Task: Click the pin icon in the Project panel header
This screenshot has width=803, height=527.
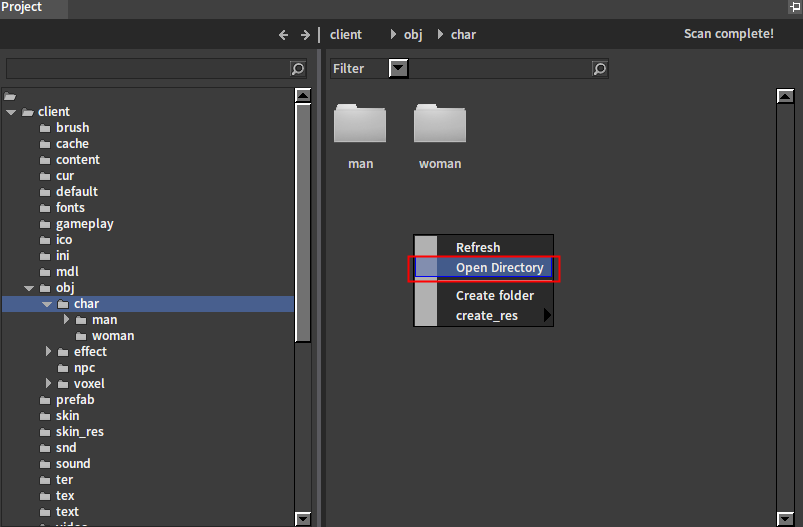Action: click(795, 7)
